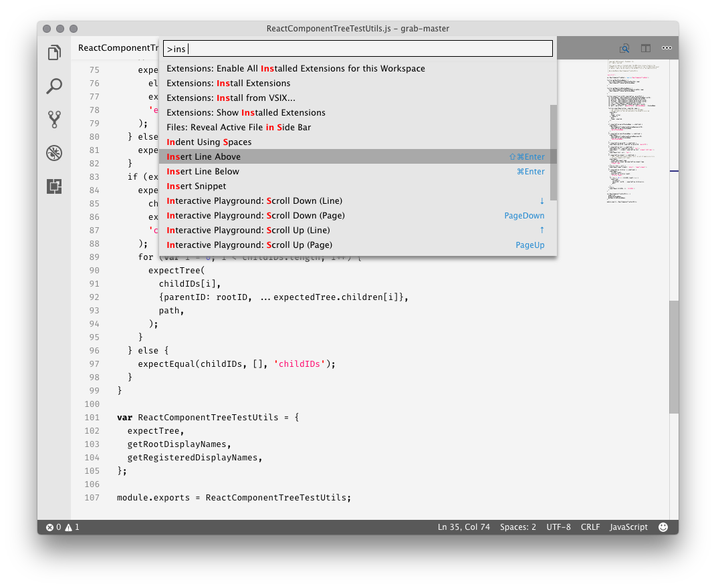Change UTF-8 file encoding
Screen dimensions: 716x588
[x=558, y=527]
